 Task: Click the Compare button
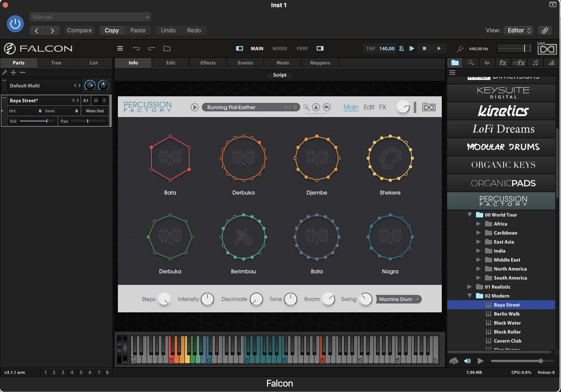tap(79, 30)
